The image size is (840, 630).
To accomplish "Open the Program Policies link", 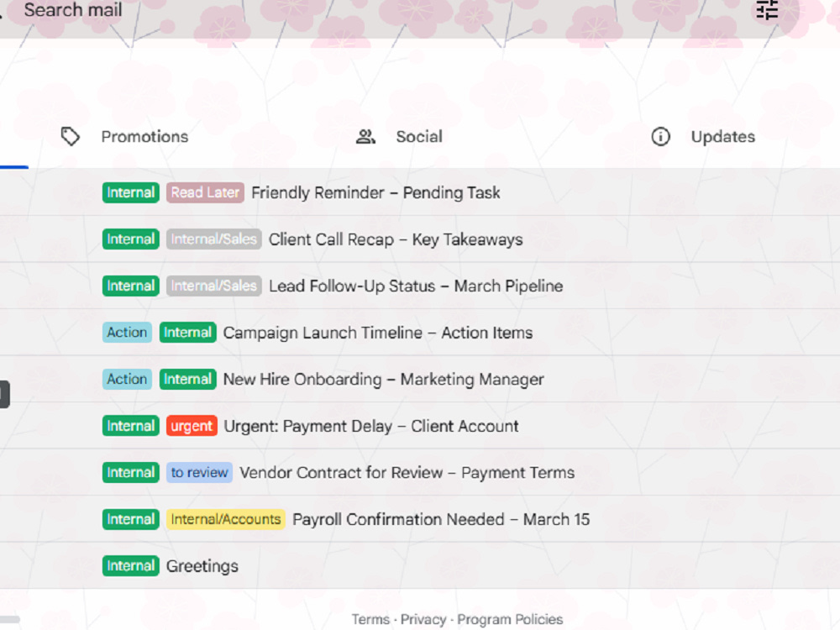I will pos(510,619).
